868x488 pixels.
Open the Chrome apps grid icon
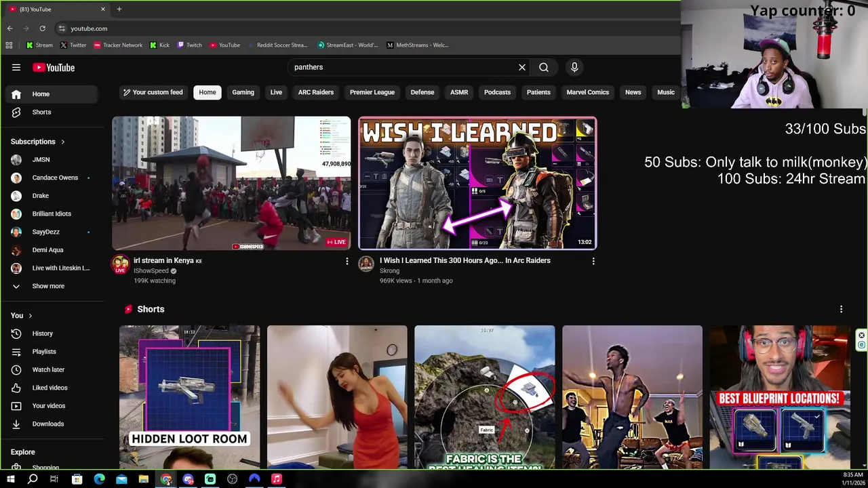(x=9, y=45)
